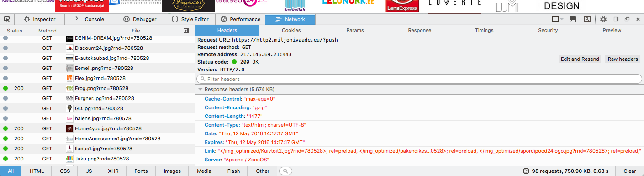The width and height of the screenshot is (644, 176).
Task: Filter requests by CSS
Action: click(65, 171)
